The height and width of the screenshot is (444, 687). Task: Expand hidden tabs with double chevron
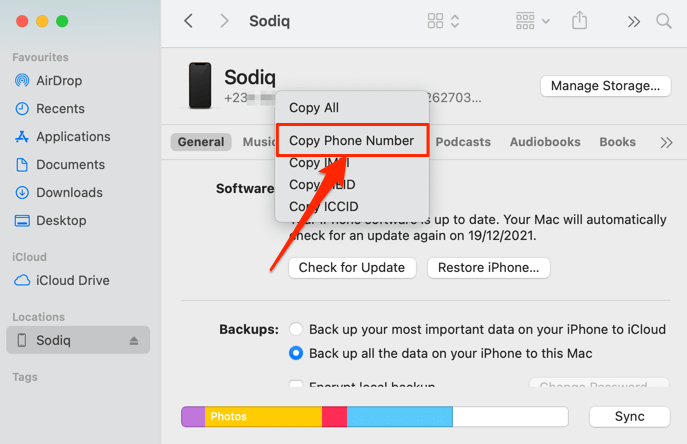667,142
